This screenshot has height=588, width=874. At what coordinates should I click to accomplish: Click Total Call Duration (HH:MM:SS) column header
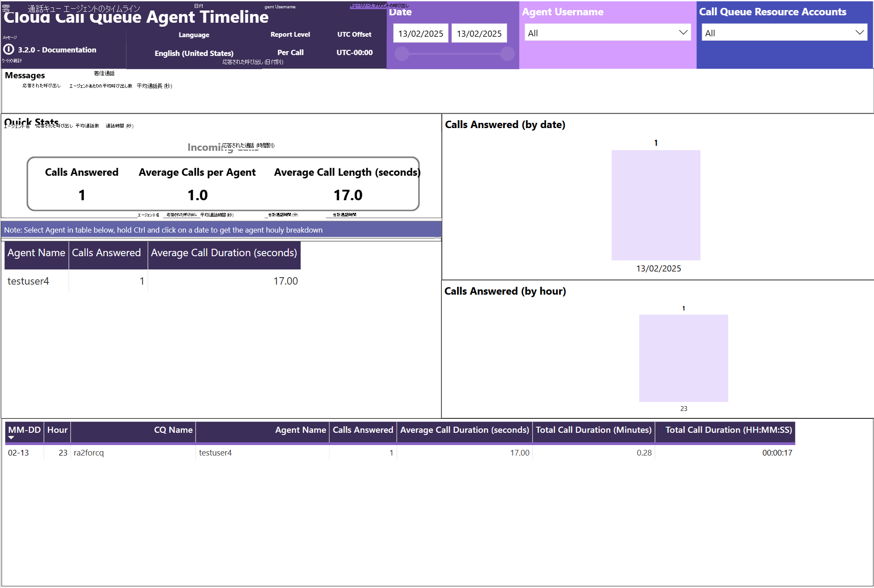point(728,430)
